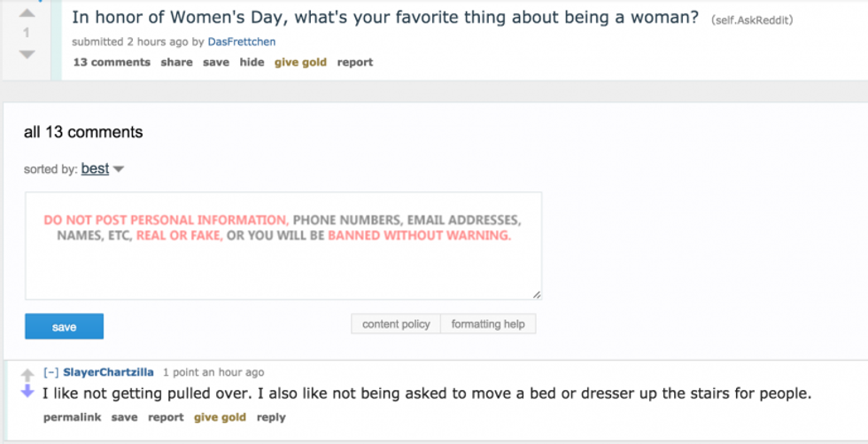The height and width of the screenshot is (444, 868).
Task: Upvote SlayerChartzilla's comment
Action: (x=27, y=375)
